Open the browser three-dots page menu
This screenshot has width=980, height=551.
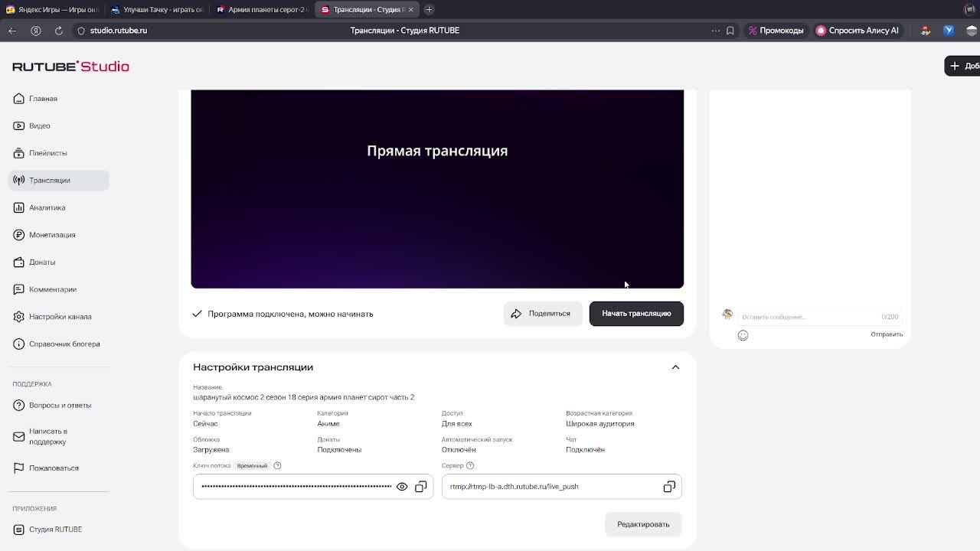pos(716,31)
